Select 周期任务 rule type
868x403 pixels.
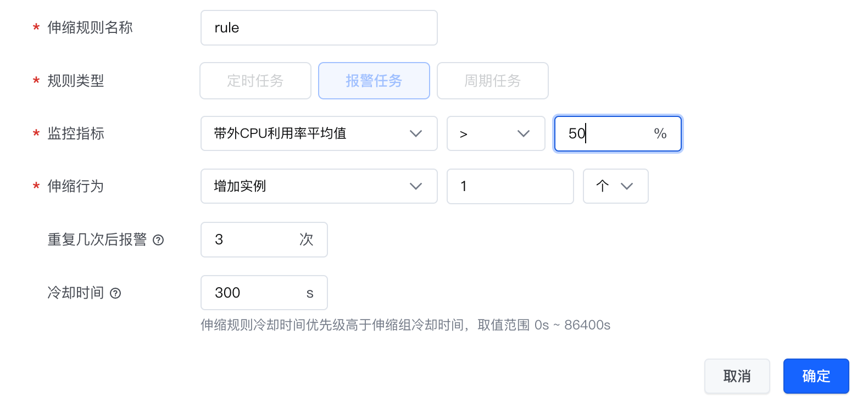pos(493,81)
